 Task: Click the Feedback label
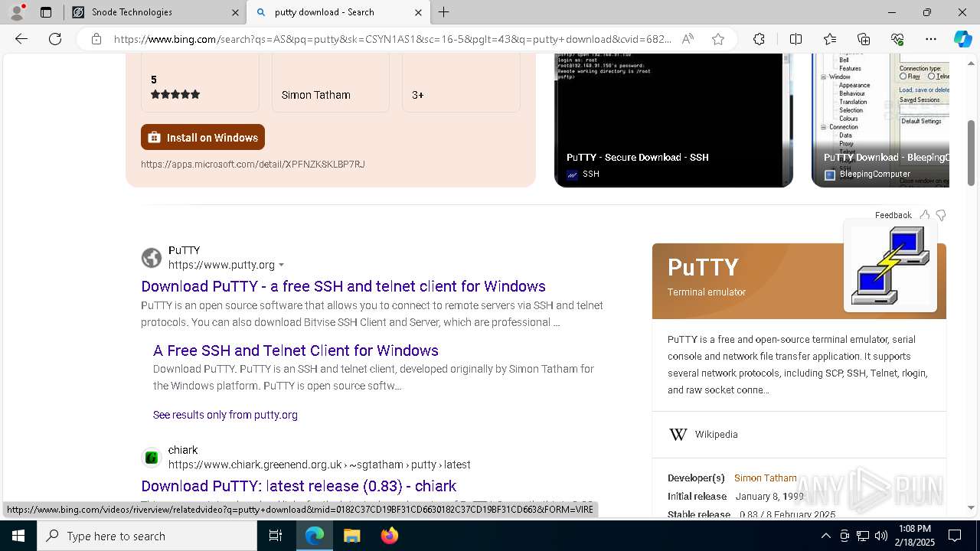[893, 215]
